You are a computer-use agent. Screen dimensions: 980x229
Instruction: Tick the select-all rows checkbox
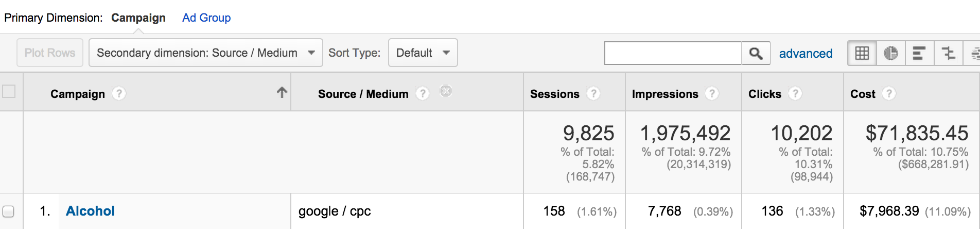coord(9,91)
